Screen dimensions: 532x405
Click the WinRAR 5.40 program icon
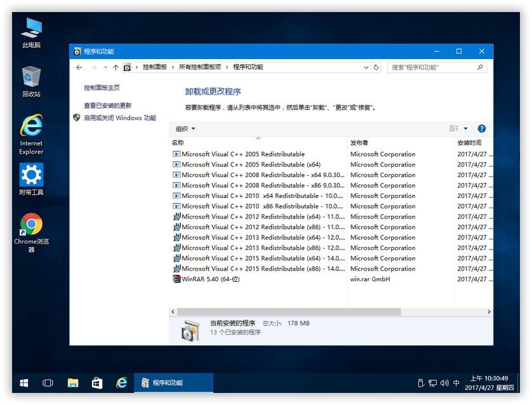point(176,279)
